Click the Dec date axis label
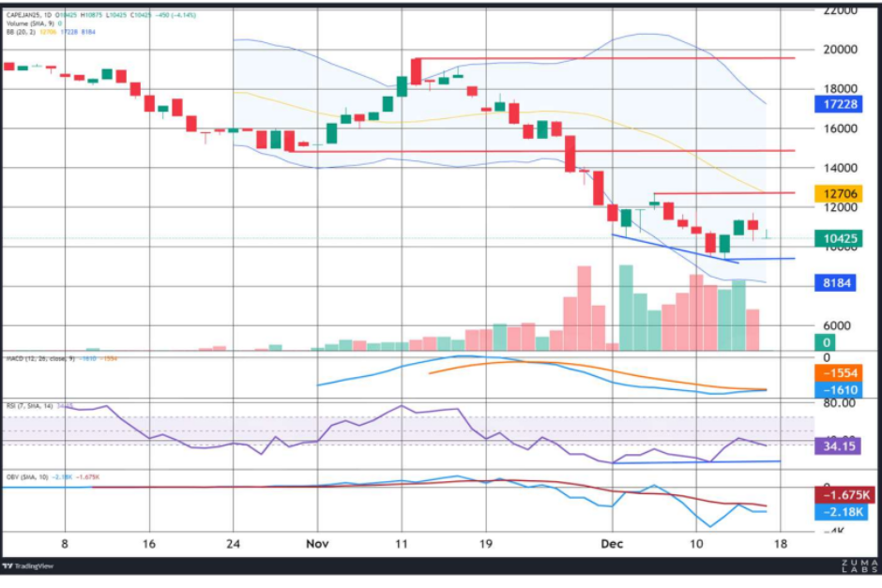 (612, 544)
